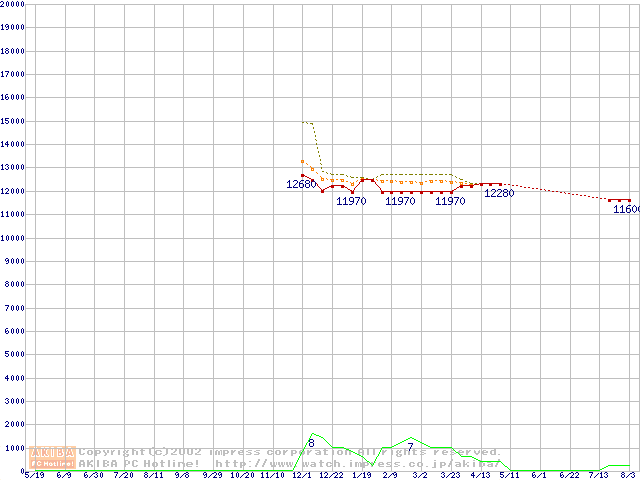Click the 10000 label on the Y axis

(12, 238)
